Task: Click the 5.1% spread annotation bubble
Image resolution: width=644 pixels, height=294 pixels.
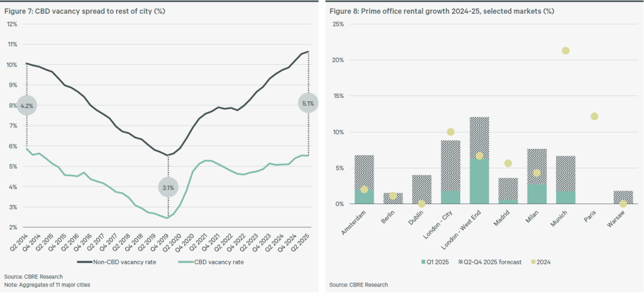Action: click(x=308, y=102)
